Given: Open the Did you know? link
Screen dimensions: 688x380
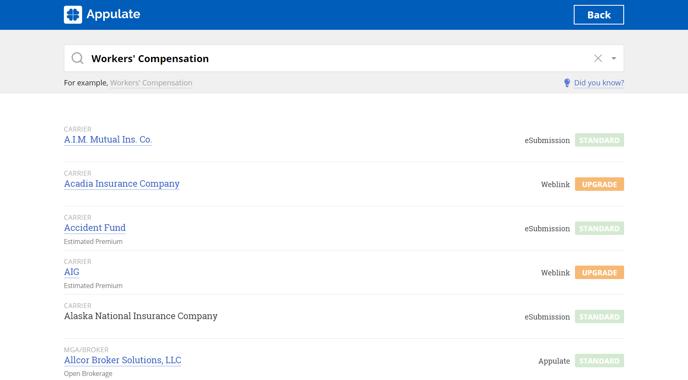Looking at the screenshot, I should click(x=599, y=83).
